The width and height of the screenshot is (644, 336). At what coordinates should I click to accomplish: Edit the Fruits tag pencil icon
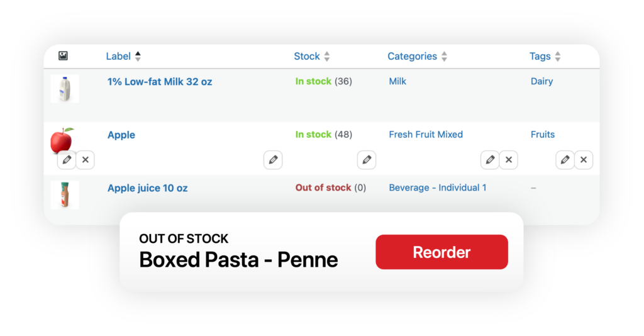565,160
